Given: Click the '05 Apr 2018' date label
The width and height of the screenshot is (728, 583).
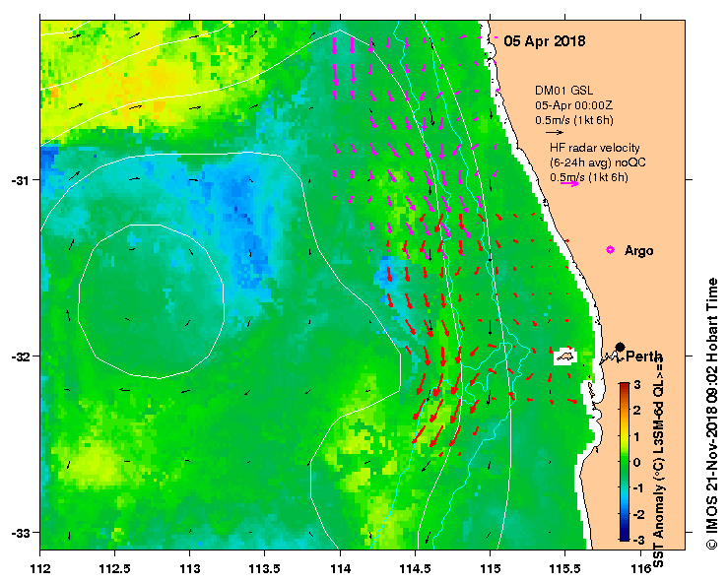Looking at the screenshot, I should tap(544, 41).
